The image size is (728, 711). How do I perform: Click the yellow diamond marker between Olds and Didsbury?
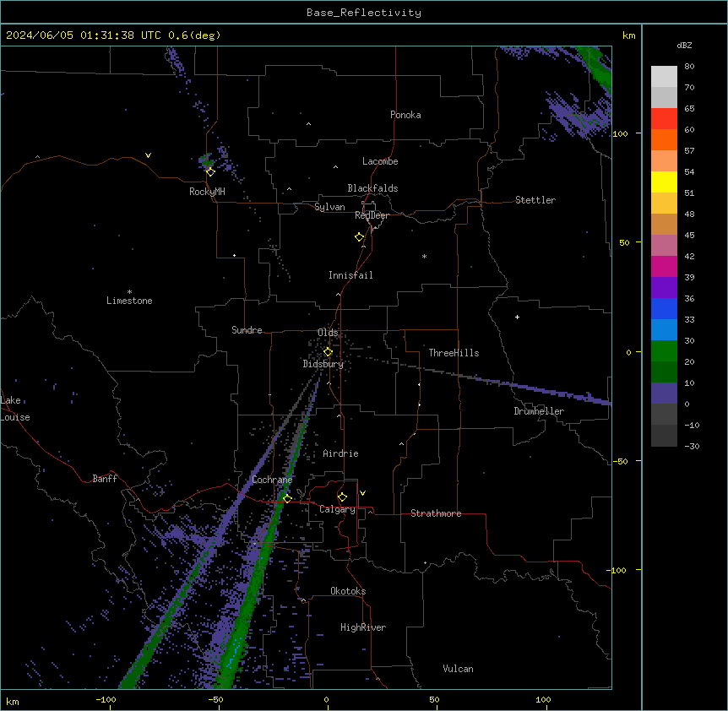pos(328,352)
